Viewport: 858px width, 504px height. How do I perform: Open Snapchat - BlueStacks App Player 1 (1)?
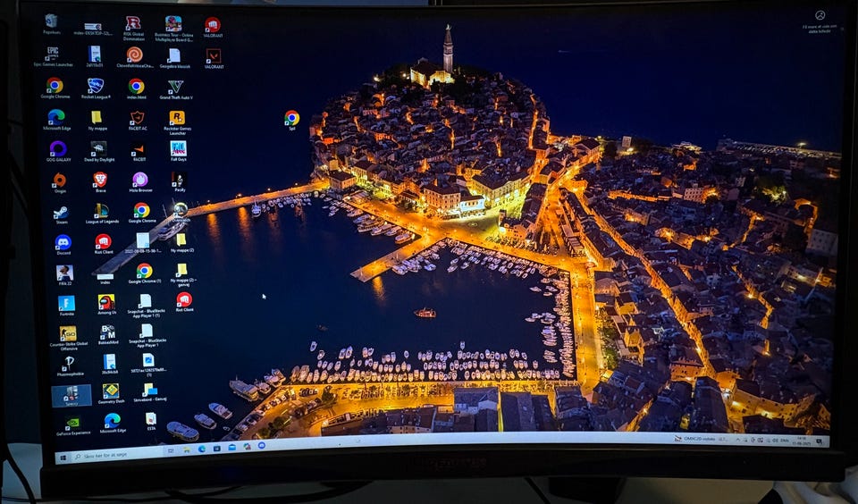pos(146,307)
